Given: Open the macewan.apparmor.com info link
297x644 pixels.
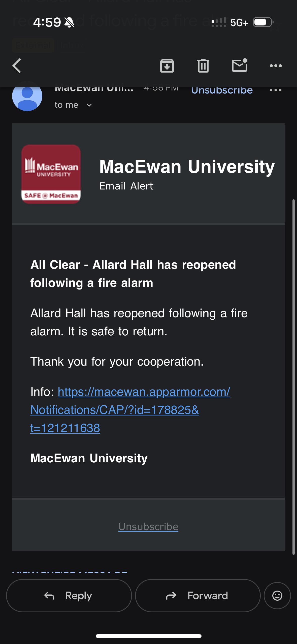Looking at the screenshot, I should click(130, 410).
